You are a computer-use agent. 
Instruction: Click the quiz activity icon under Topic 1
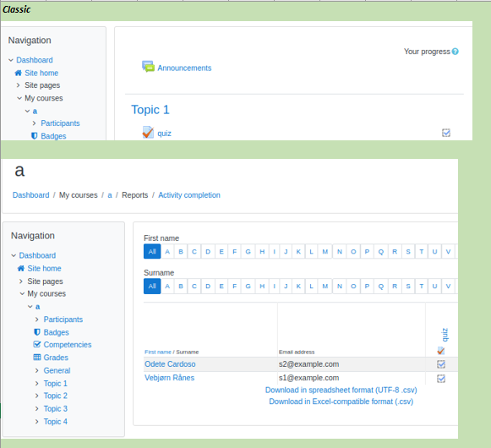tap(148, 133)
